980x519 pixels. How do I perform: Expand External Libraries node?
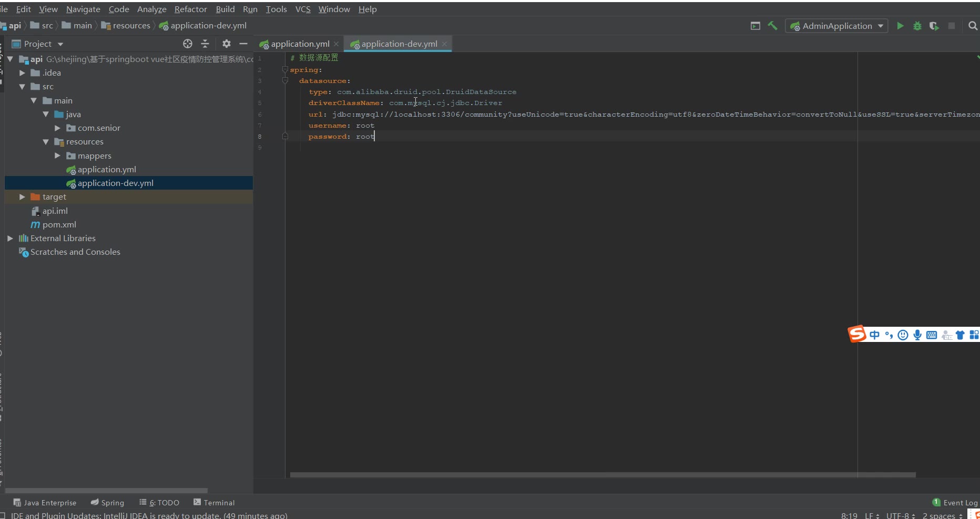[10, 238]
